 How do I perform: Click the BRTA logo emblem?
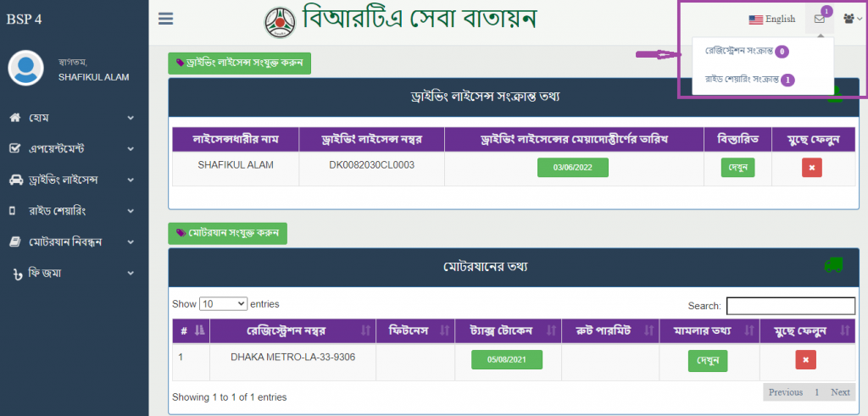(281, 20)
